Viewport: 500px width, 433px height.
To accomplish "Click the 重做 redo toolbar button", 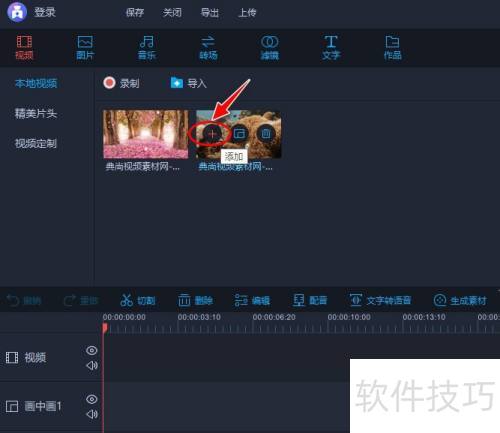I will tap(81, 301).
